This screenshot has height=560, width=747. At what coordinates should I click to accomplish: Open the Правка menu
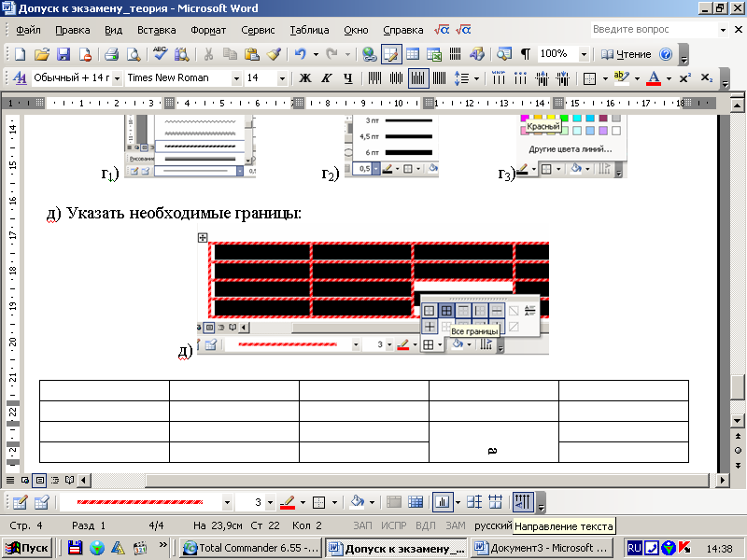pyautogui.click(x=73, y=30)
